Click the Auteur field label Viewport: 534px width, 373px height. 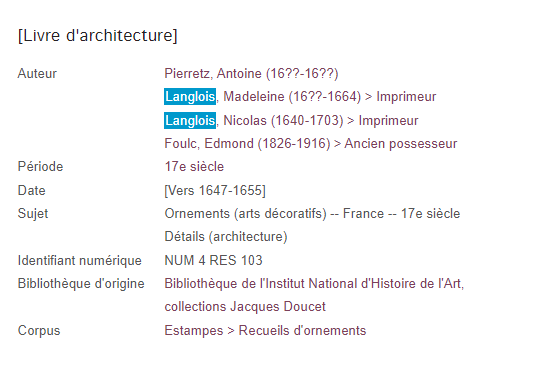point(37,74)
